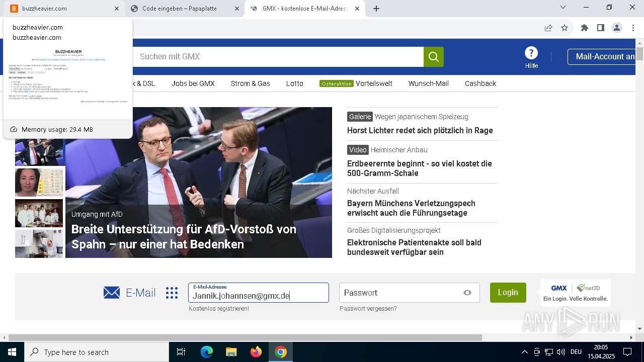Screen dimensions: 644x362
Task: Select the GMX kostenlose E-Mail tab
Action: point(305,9)
